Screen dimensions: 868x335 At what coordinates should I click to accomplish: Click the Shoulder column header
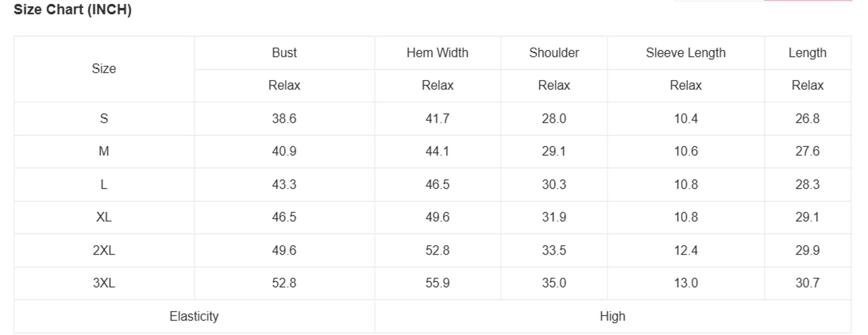[554, 53]
